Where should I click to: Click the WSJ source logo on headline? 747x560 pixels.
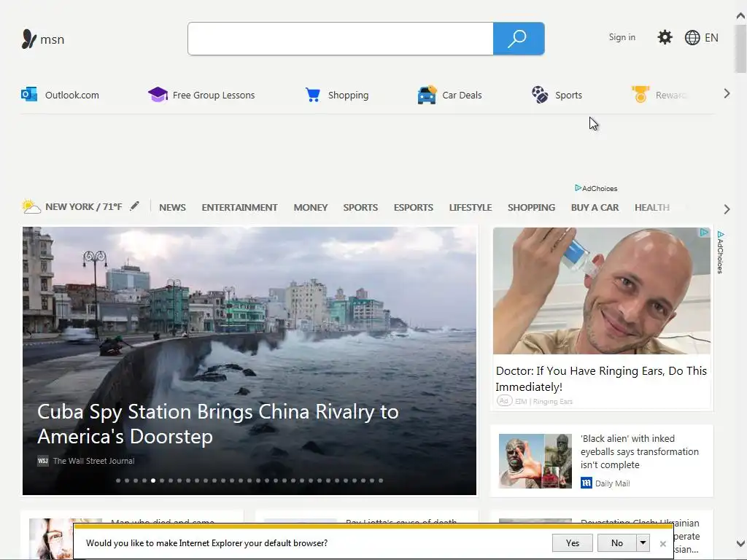click(x=43, y=461)
